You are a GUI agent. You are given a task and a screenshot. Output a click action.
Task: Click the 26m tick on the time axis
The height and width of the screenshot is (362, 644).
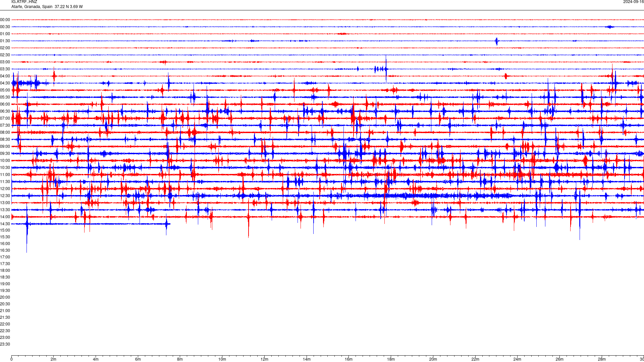pyautogui.click(x=559, y=359)
